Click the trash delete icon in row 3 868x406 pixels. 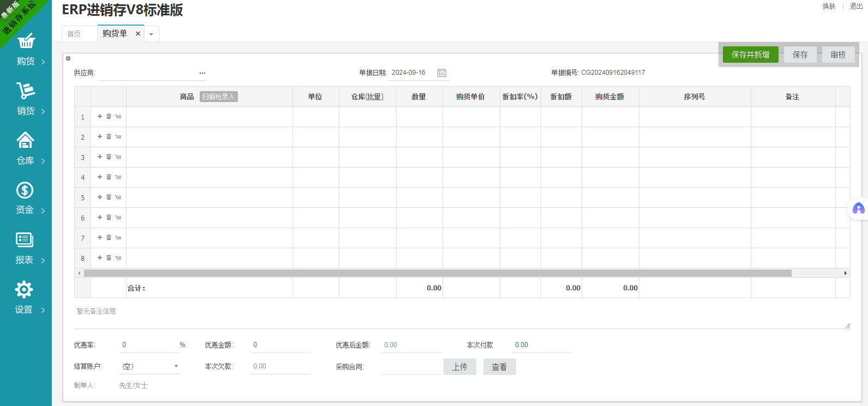109,157
